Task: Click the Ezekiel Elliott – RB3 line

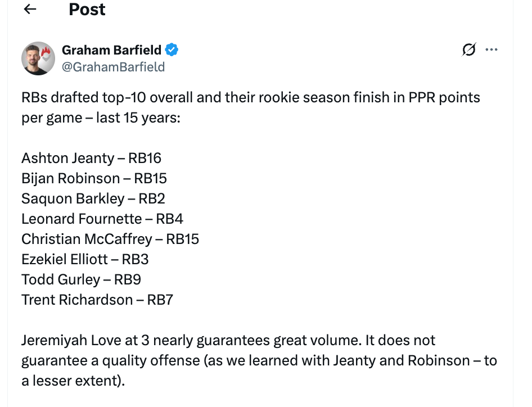Action: (85, 259)
